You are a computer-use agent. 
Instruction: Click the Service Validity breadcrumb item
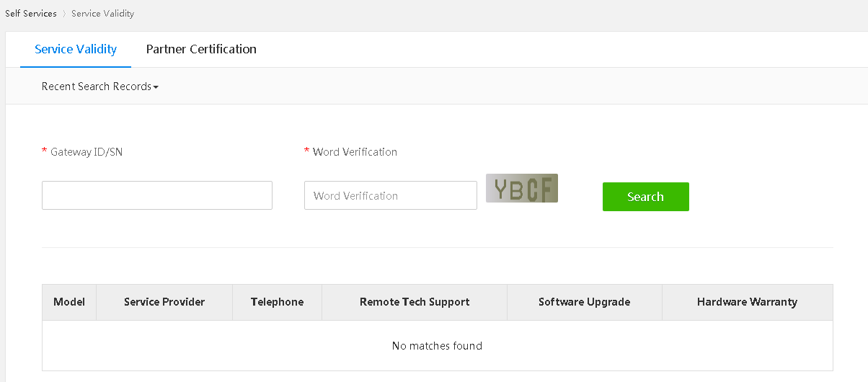[x=102, y=14]
